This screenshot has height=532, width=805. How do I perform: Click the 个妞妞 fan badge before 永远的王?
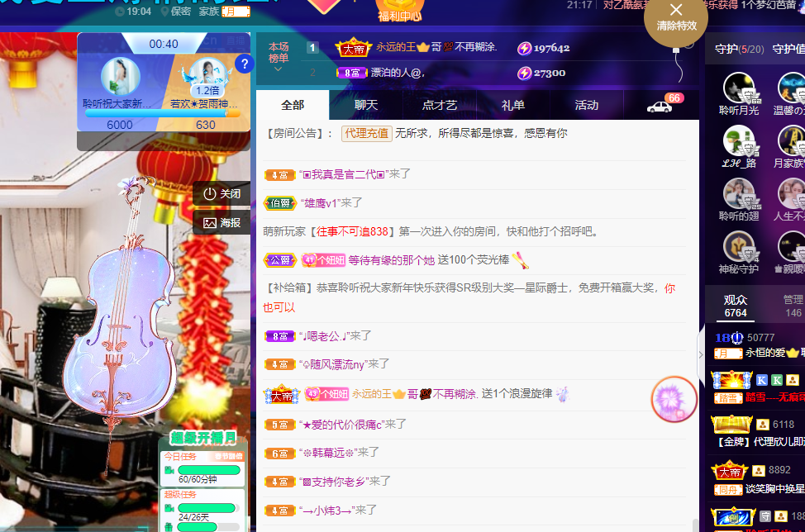coord(326,394)
